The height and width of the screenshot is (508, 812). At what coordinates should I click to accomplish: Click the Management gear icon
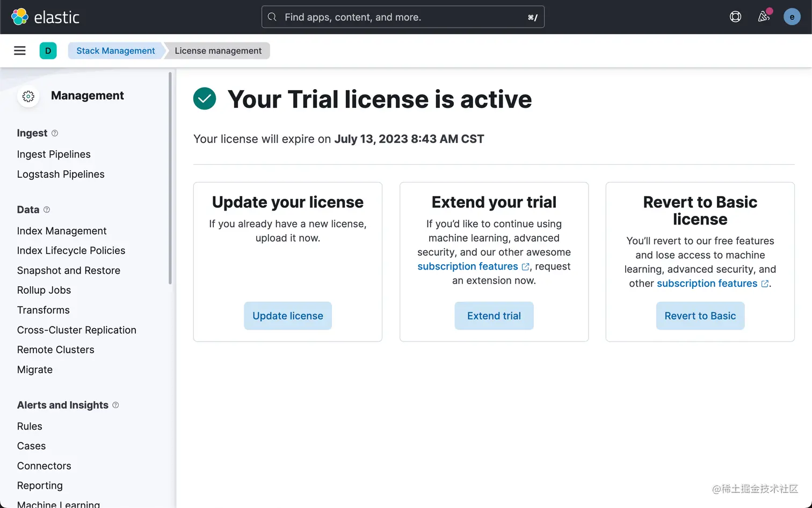point(28,96)
